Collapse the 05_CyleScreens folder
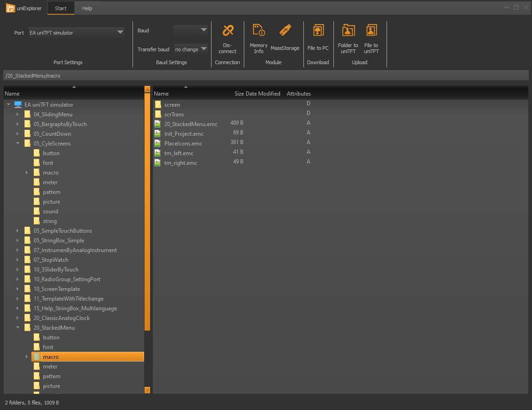532x410 pixels. point(18,144)
